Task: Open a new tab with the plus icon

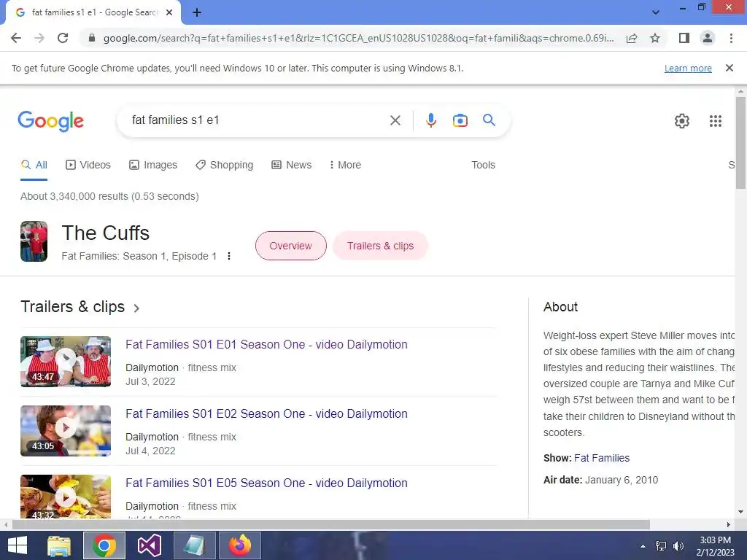Action: (197, 12)
